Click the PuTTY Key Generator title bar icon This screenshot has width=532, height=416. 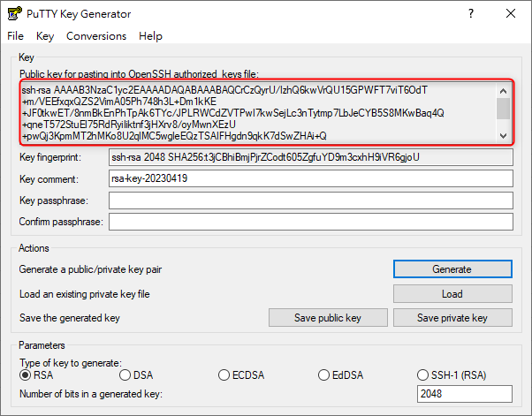click(x=15, y=13)
